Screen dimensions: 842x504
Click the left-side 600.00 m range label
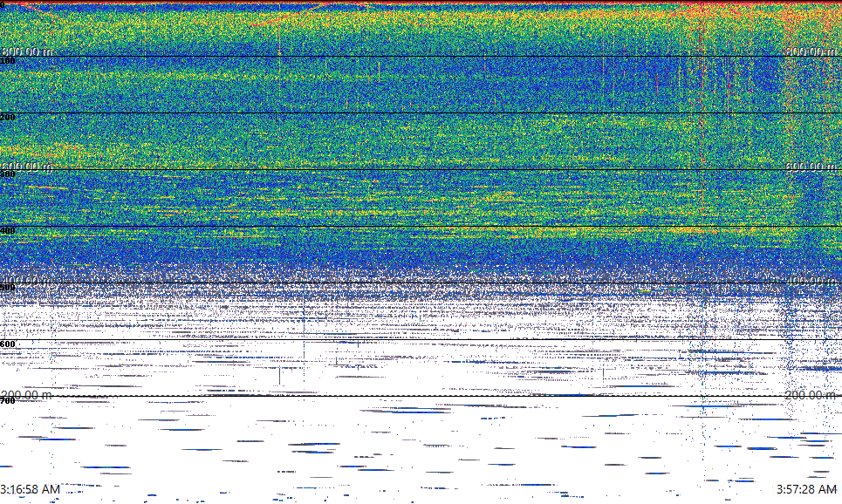point(27,167)
